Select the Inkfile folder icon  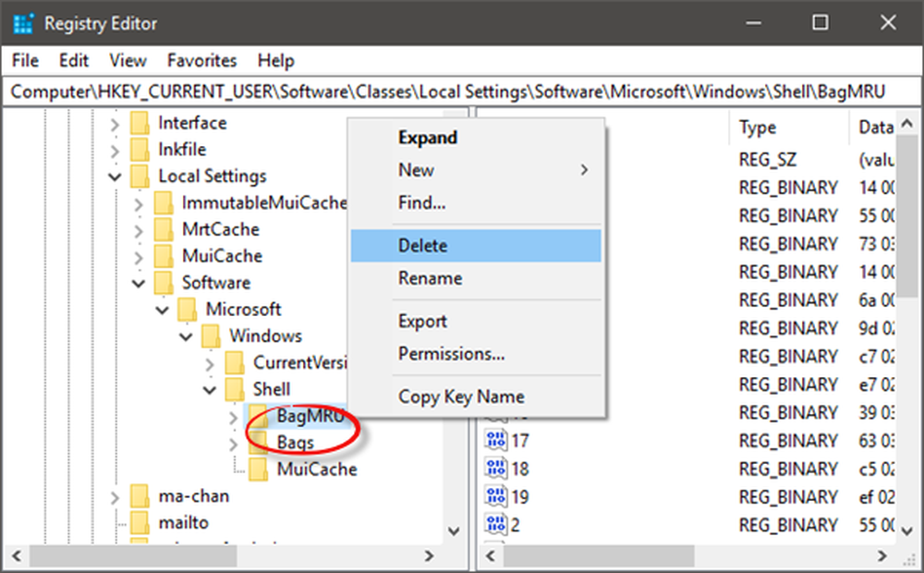[140, 150]
